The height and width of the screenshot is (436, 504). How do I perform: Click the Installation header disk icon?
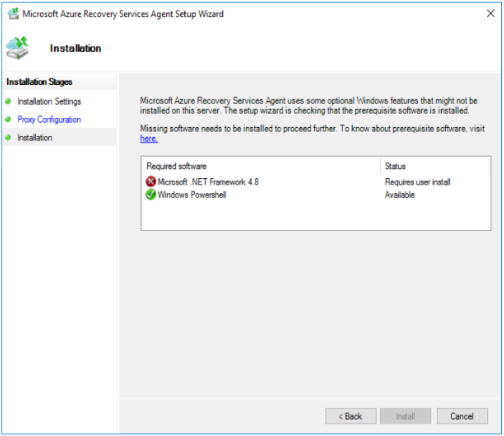point(18,47)
